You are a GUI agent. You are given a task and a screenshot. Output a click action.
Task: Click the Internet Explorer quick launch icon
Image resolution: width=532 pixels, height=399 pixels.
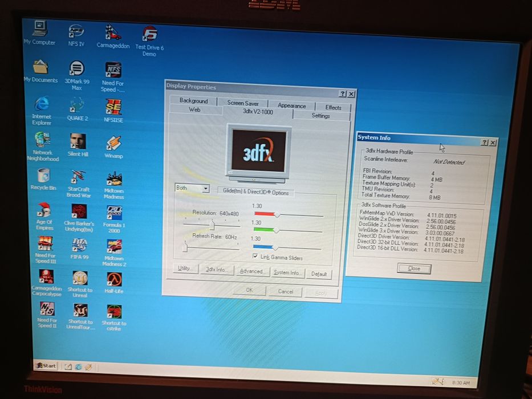point(78,367)
